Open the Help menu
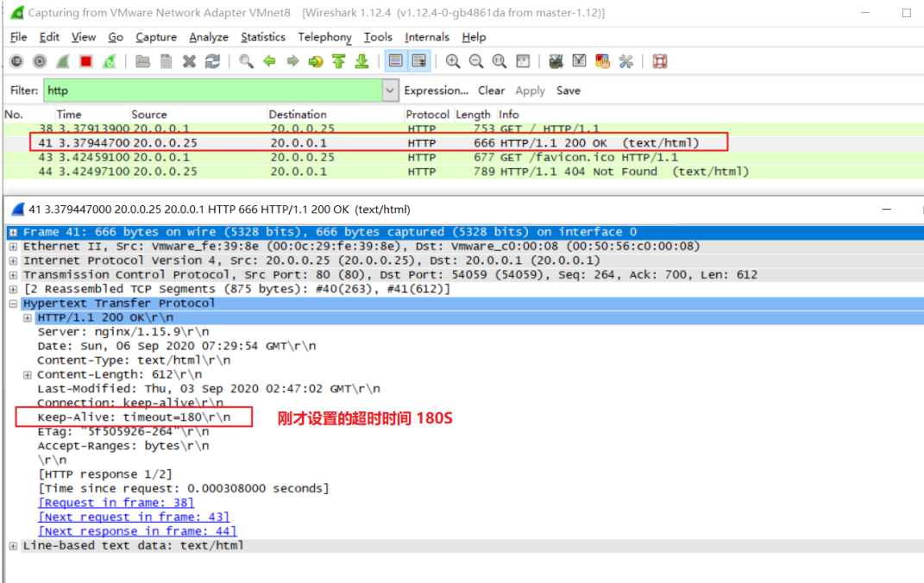Viewport: 924px width, 583px height. [474, 37]
